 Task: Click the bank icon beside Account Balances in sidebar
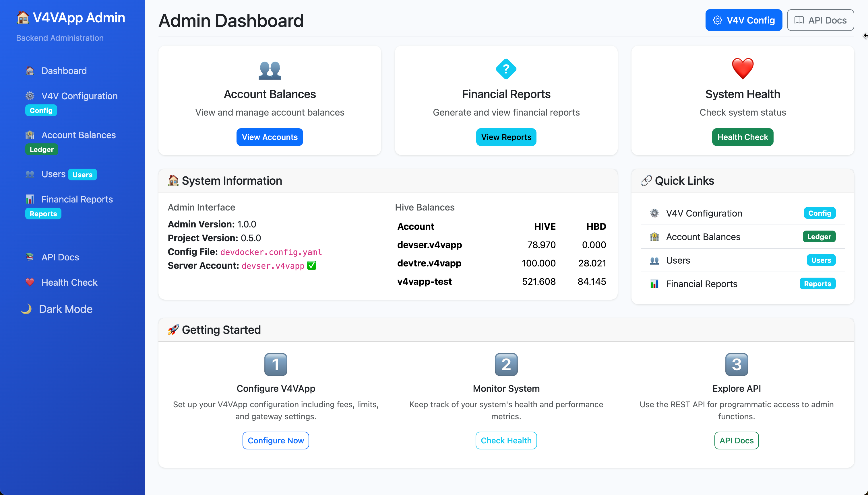pos(30,135)
